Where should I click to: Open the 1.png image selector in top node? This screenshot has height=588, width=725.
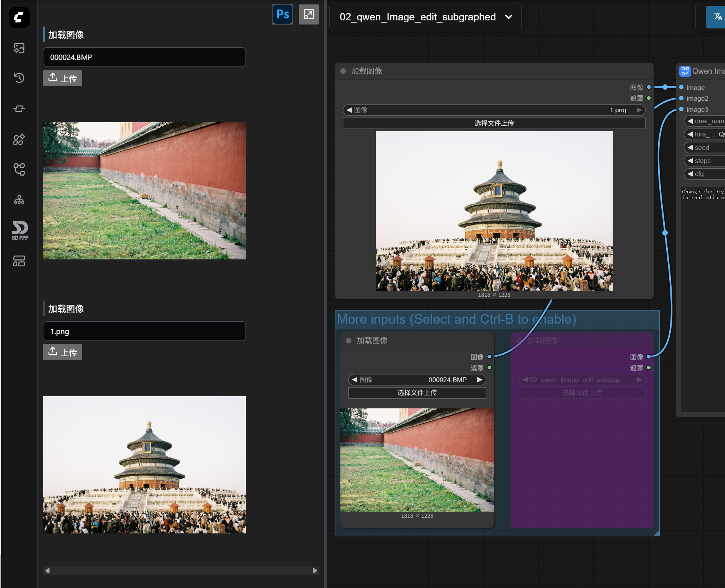[494, 110]
